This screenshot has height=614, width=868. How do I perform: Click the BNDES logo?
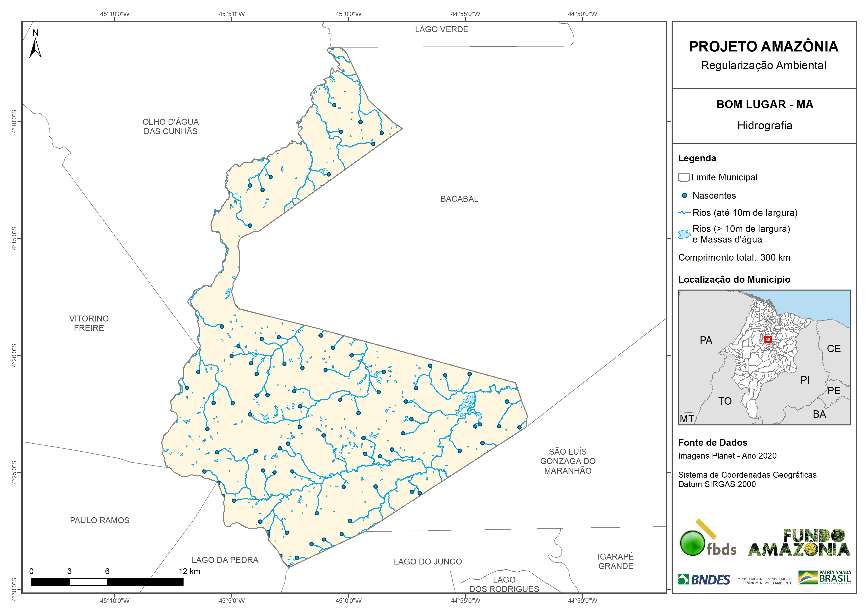(704, 579)
